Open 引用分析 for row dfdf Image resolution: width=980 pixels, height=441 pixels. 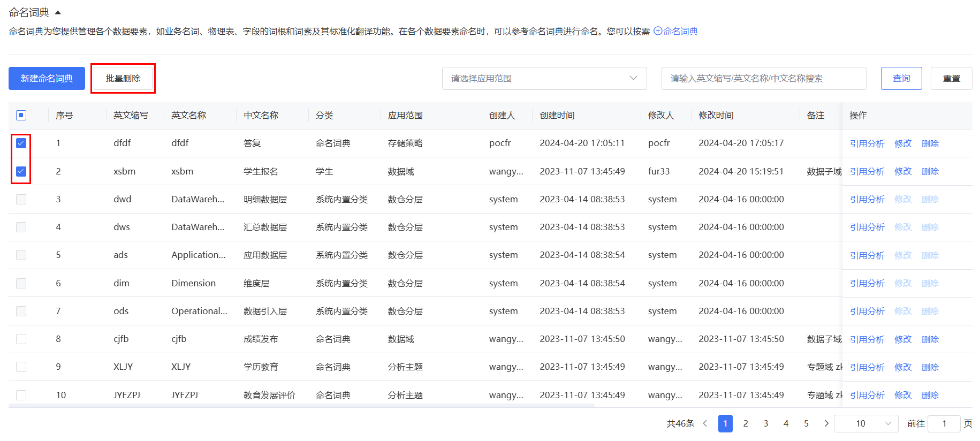click(x=867, y=143)
